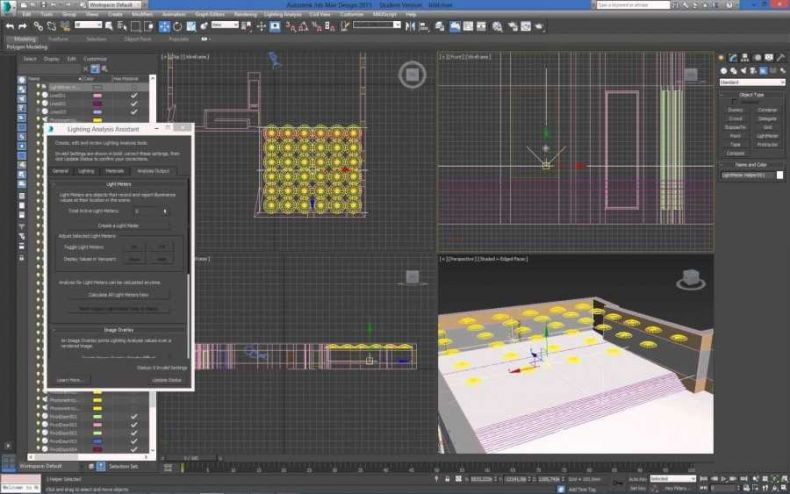The width and height of the screenshot is (790, 494).
Task: Open Hierarchy tab in command panel
Action: 745,57
